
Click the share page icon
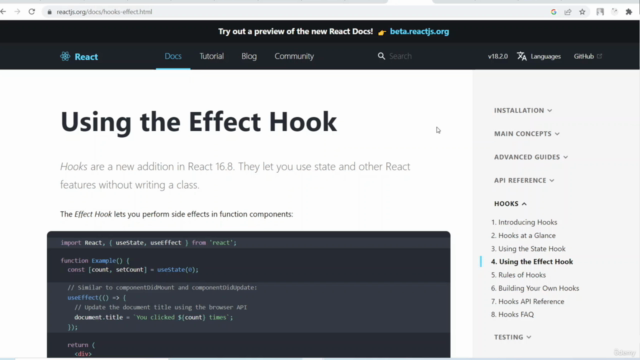[568, 12]
